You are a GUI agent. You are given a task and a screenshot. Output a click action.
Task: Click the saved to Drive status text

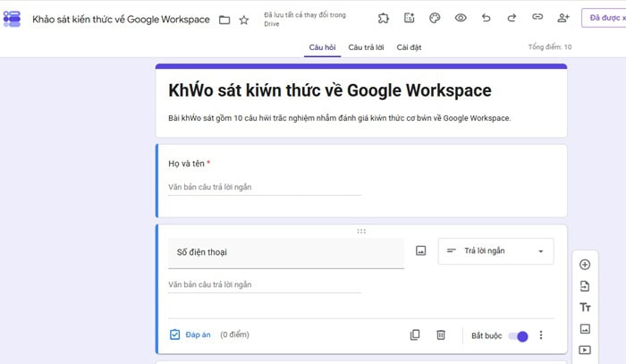point(305,19)
